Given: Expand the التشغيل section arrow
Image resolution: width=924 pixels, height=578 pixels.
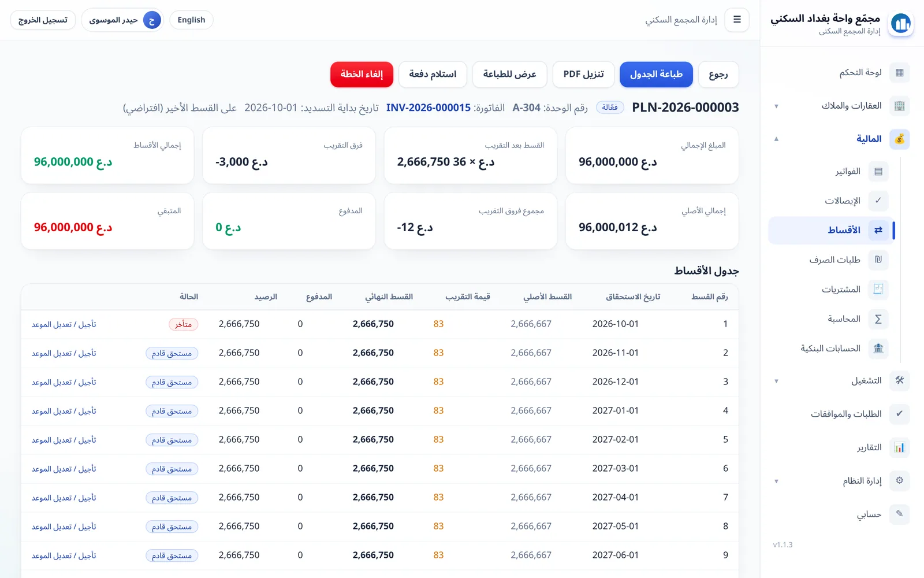Looking at the screenshot, I should click(x=776, y=381).
